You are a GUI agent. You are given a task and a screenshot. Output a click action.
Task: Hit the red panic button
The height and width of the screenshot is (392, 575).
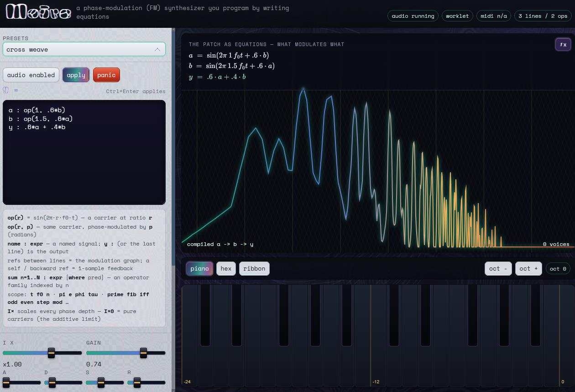pyautogui.click(x=106, y=75)
